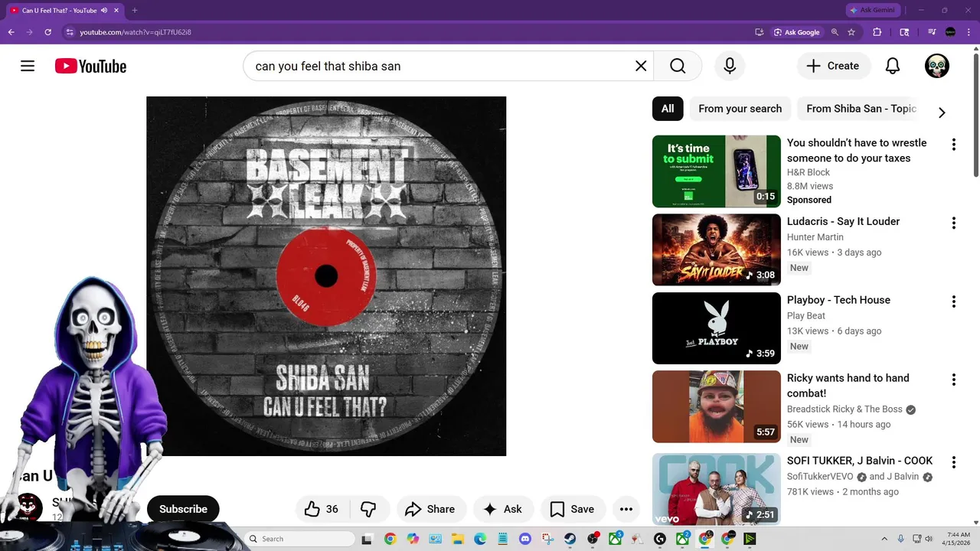The image size is (980, 551).
Task: Select the From your search chip
Action: coord(740,109)
